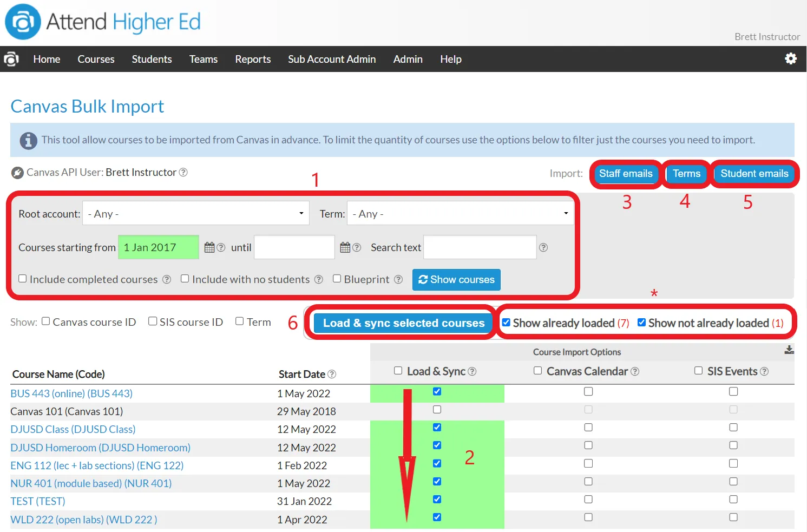
Task: Click the Student emails import button
Action: pyautogui.click(x=754, y=174)
